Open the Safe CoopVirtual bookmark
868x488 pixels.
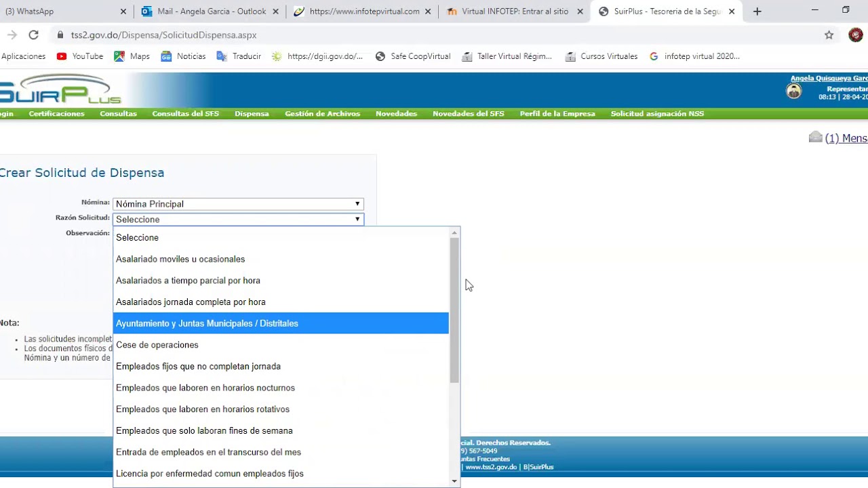click(413, 56)
